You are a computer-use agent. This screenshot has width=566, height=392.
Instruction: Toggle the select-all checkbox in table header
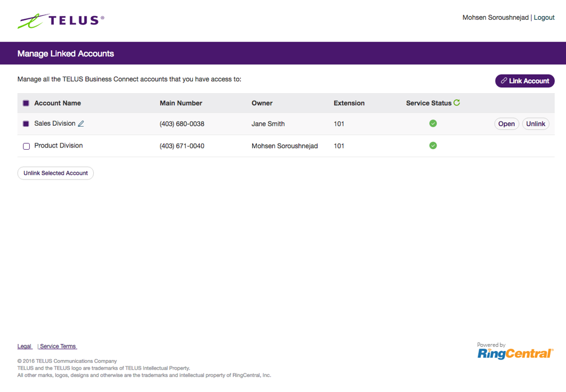(x=26, y=102)
